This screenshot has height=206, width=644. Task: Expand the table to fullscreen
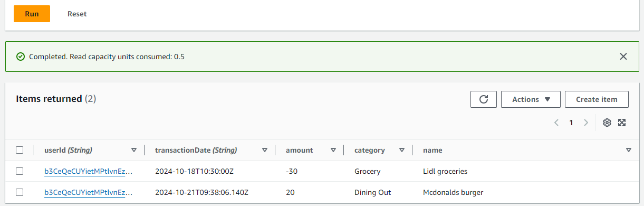[x=622, y=123]
